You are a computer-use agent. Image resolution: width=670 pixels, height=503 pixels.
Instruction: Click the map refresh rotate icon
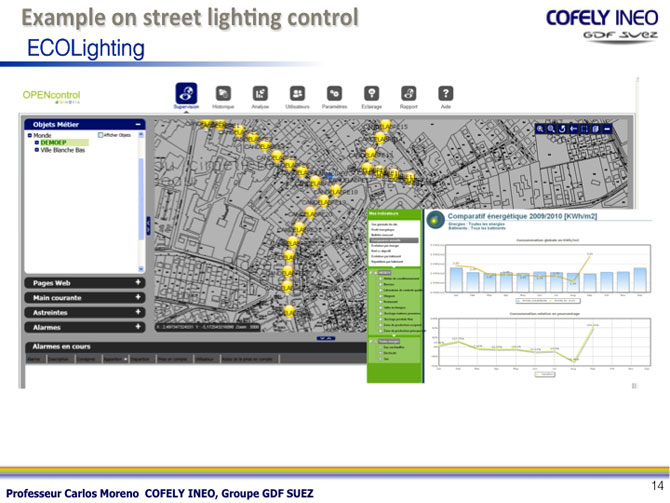click(x=562, y=129)
